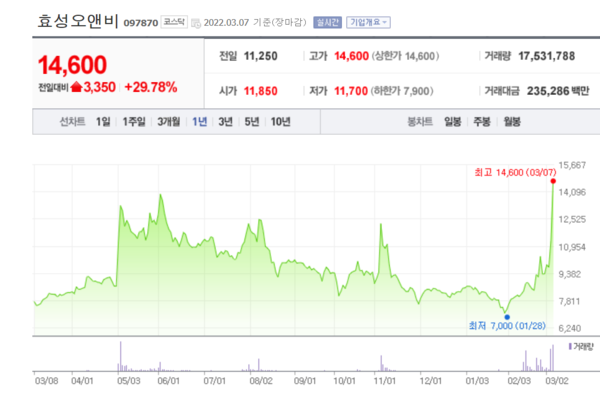
Task: Click the 11/01 x-axis date label
Action: [x=385, y=381]
